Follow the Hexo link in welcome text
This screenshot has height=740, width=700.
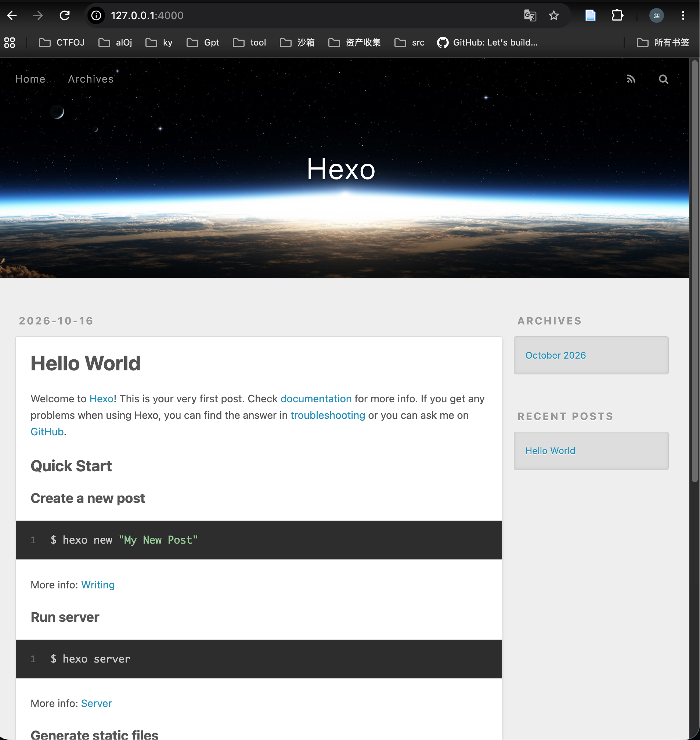pos(101,399)
